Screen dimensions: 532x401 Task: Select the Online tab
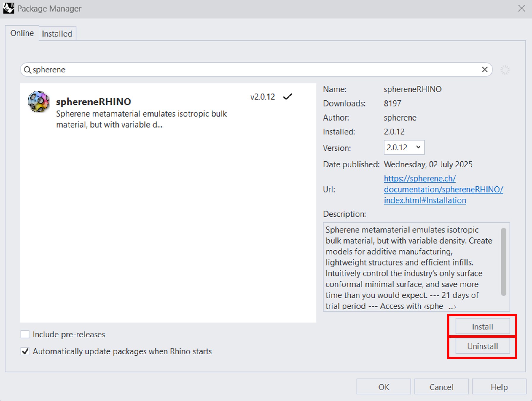22,33
